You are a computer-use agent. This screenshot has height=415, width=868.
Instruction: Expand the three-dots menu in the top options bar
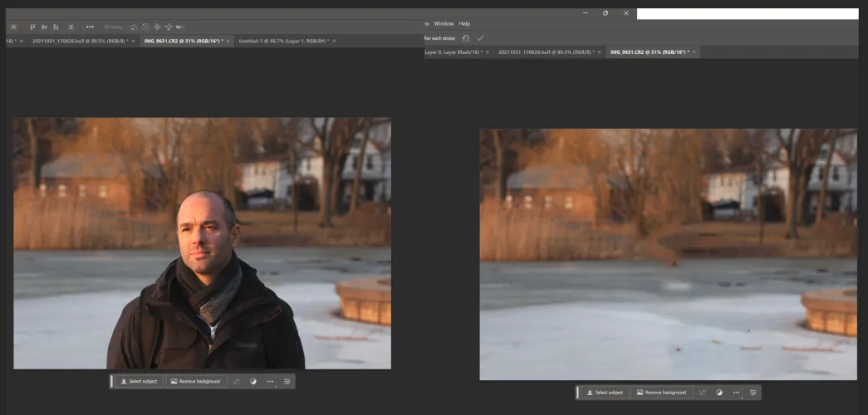[90, 27]
